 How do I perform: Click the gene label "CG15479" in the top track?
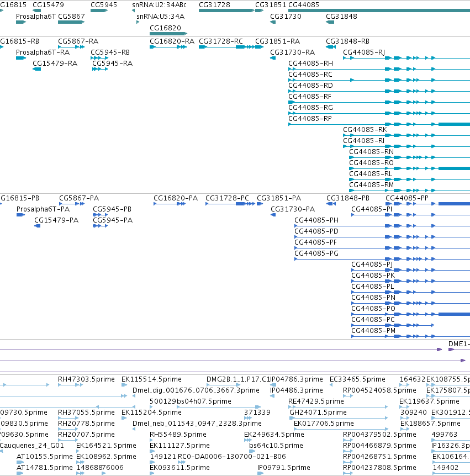[48, 5]
